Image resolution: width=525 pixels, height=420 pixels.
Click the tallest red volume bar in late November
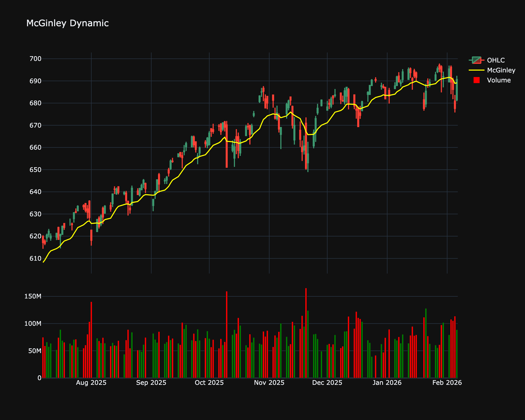coord(306,333)
